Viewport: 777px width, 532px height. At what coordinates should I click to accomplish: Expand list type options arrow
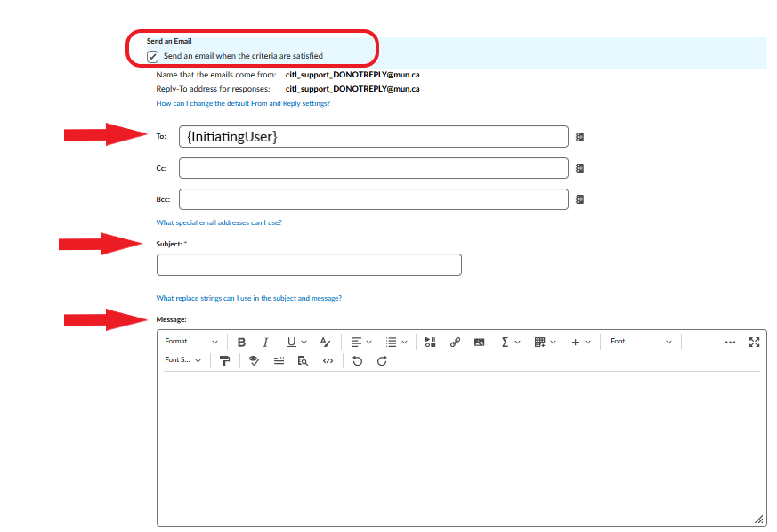(404, 342)
